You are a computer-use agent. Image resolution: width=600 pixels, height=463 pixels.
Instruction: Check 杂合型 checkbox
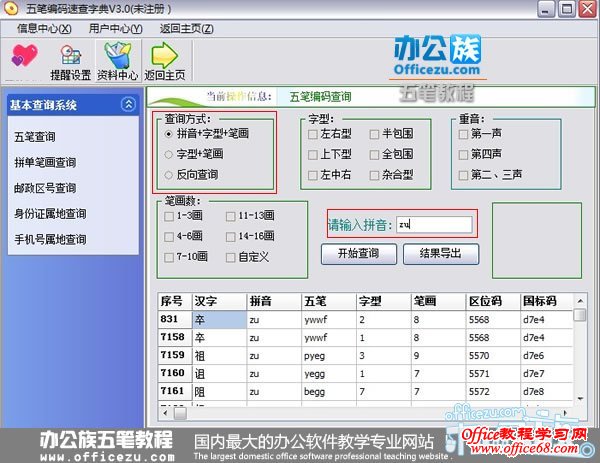(374, 175)
